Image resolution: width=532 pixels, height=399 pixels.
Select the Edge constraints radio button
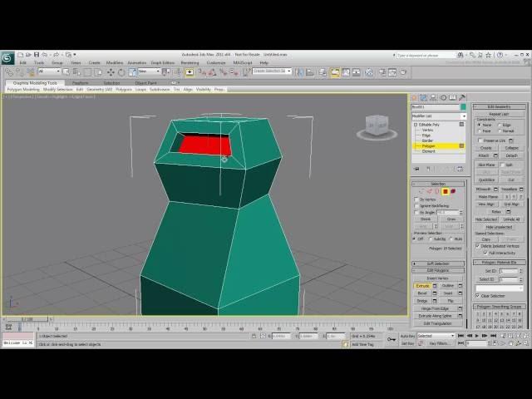(x=500, y=125)
